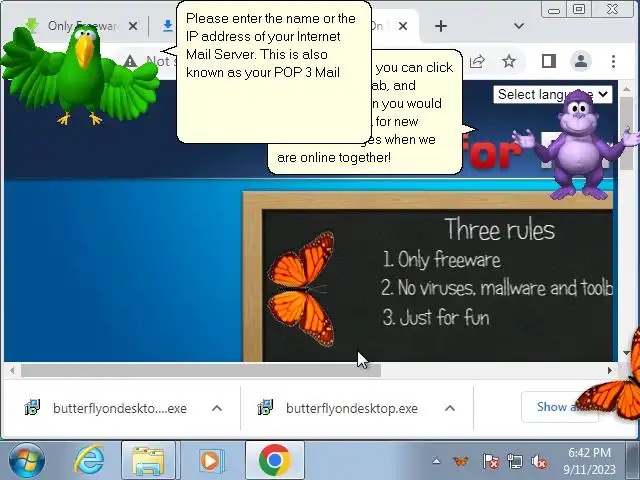Screen dimensions: 640x480
Task: Click the orange butterfly on the chalkboard
Action: 301,289
